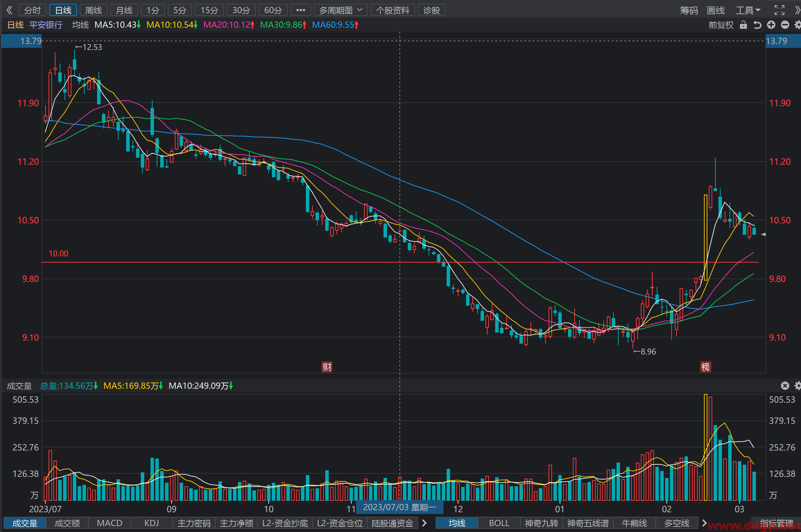Expand the 工具 tools dropdown
The width and height of the screenshot is (801, 532).
click(748, 10)
